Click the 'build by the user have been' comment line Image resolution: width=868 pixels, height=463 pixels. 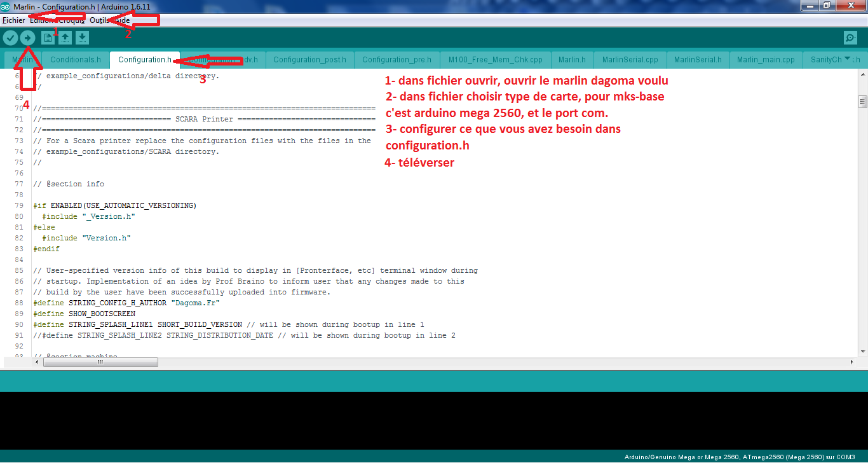[x=182, y=292]
